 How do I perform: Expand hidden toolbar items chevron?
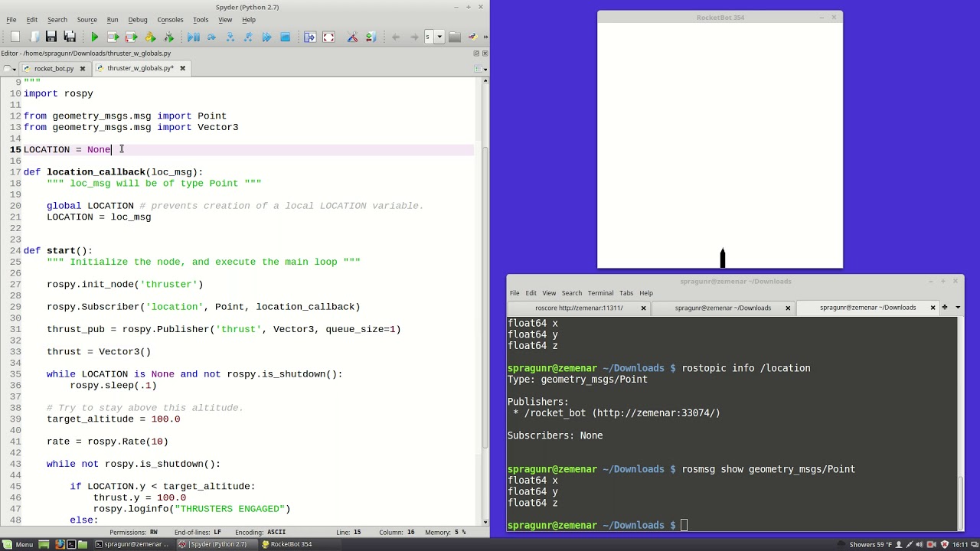485,37
